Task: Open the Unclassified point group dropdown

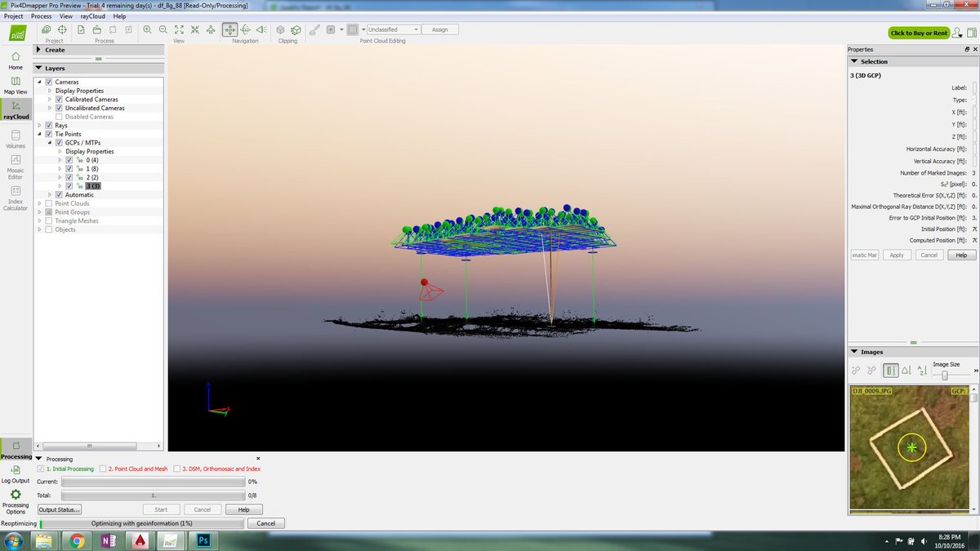Action: pos(393,29)
